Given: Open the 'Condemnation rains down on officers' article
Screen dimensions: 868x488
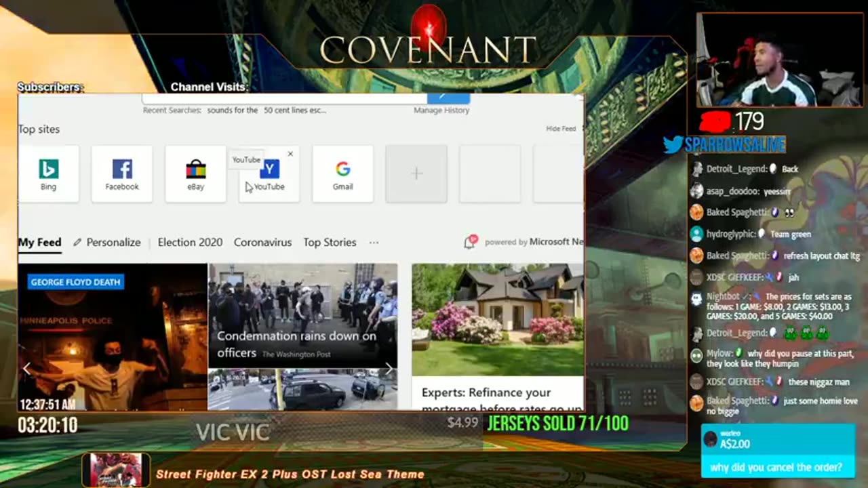Looking at the screenshot, I should pyautogui.click(x=302, y=316).
